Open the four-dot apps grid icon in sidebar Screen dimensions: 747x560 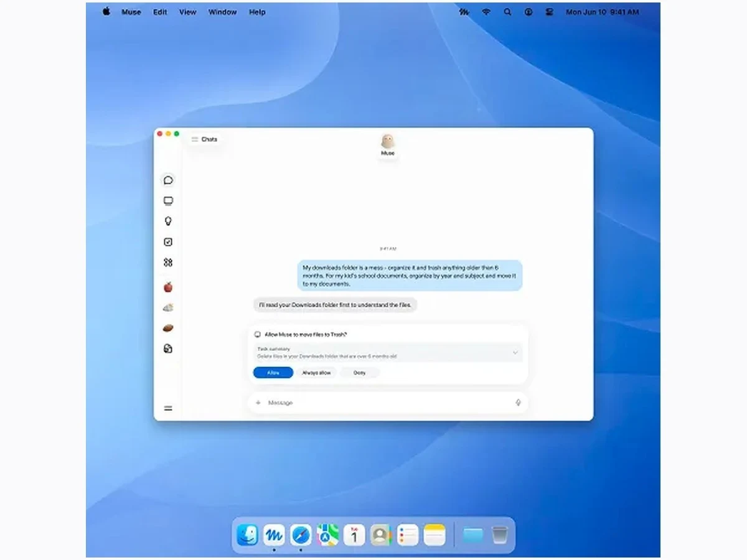point(168,263)
